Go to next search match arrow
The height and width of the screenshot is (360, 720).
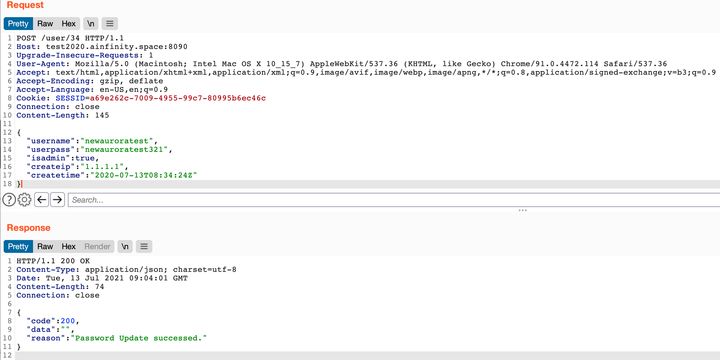[57, 200]
